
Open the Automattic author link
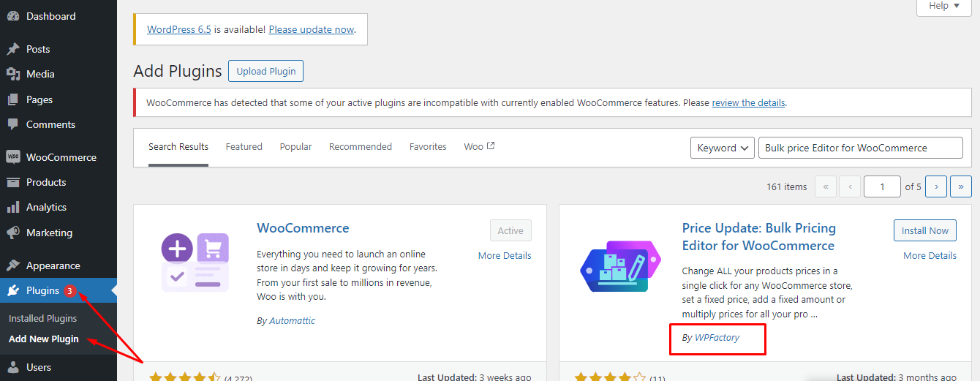pyautogui.click(x=292, y=320)
